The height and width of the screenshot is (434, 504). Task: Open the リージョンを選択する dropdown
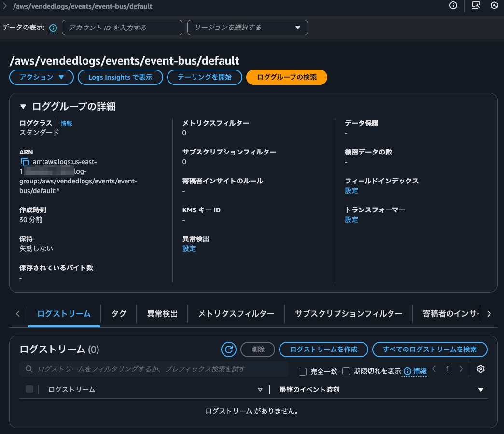(x=248, y=28)
